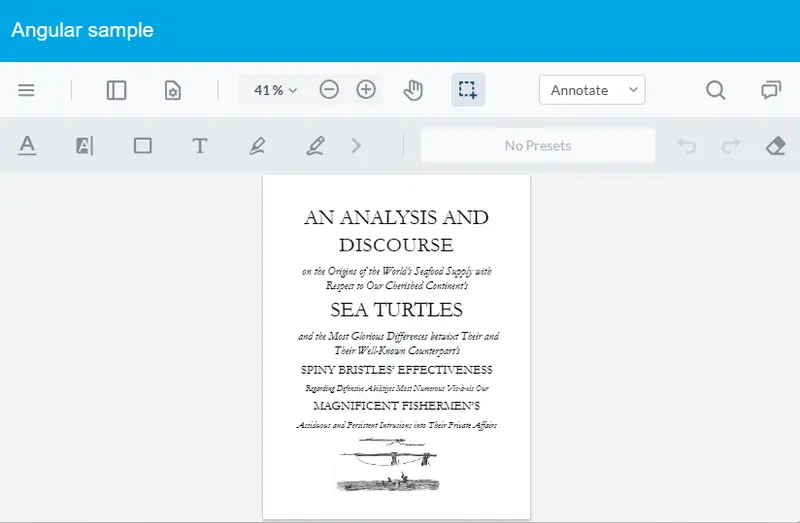Open view controls page settings
The height and width of the screenshot is (523, 800).
point(172,90)
